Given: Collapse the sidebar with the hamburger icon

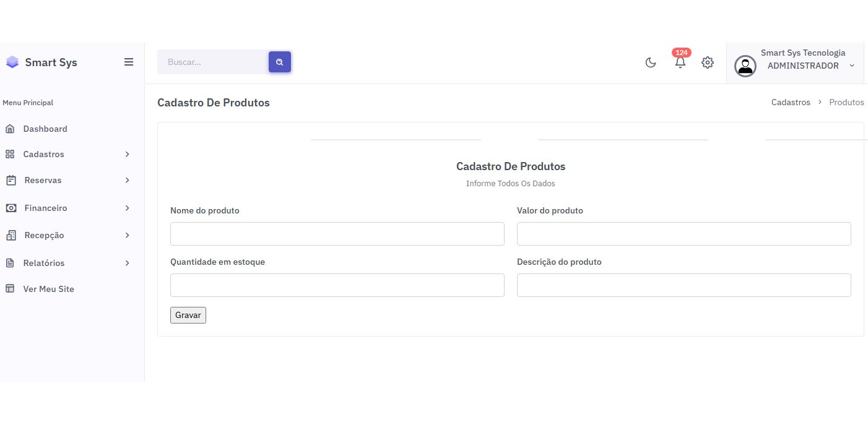Looking at the screenshot, I should [129, 62].
